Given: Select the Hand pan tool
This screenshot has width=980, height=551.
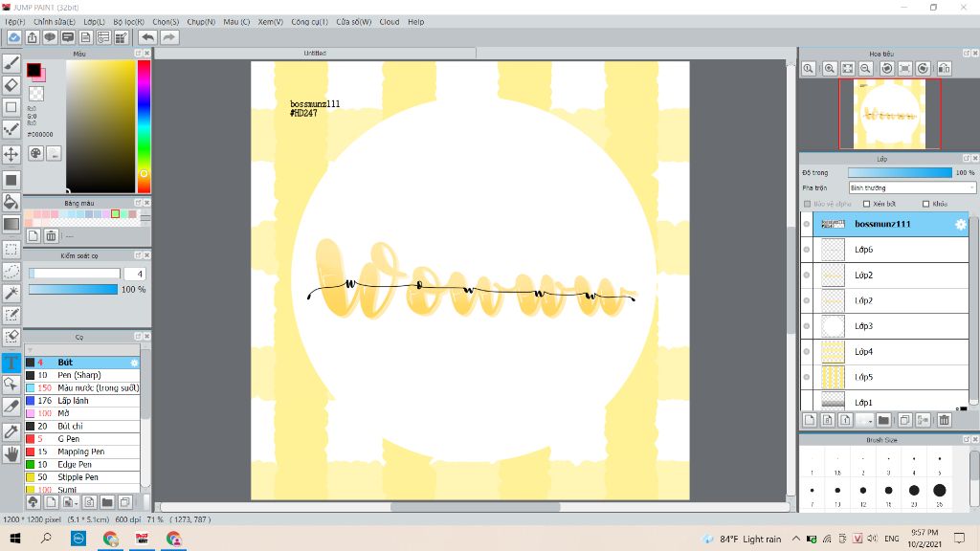Looking at the screenshot, I should tap(11, 454).
